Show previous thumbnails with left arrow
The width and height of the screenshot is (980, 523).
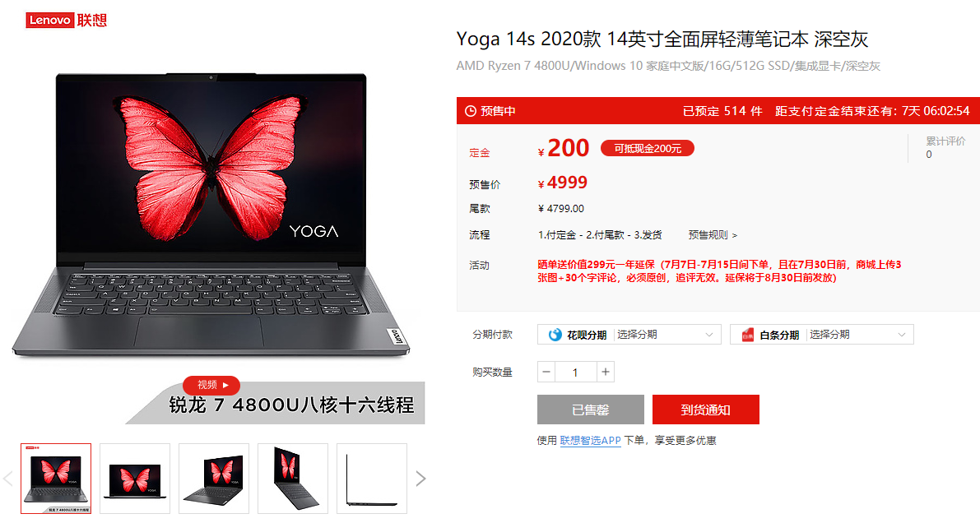pos(8,479)
